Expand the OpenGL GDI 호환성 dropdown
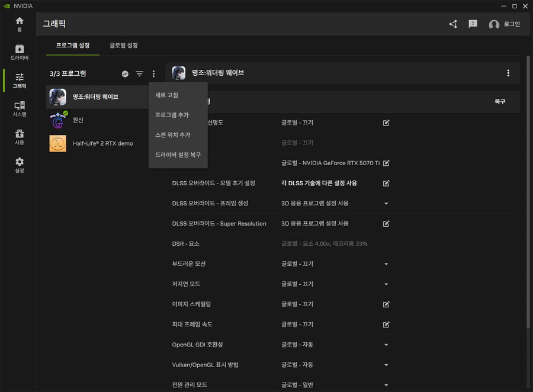 tap(386, 345)
